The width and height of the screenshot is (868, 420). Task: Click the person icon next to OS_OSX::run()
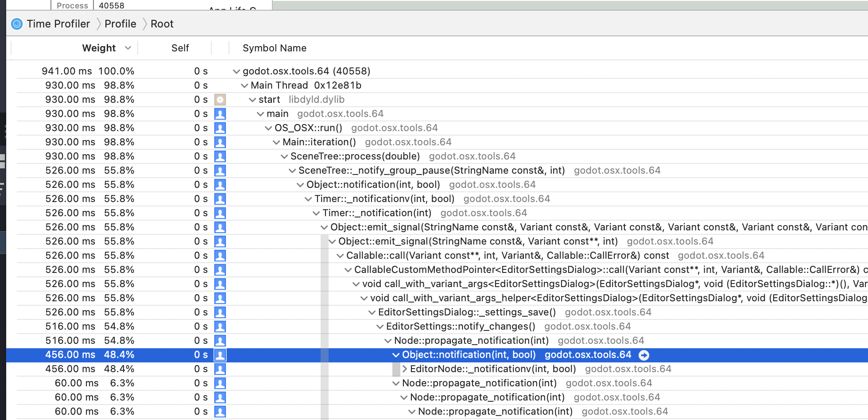pyautogui.click(x=220, y=128)
